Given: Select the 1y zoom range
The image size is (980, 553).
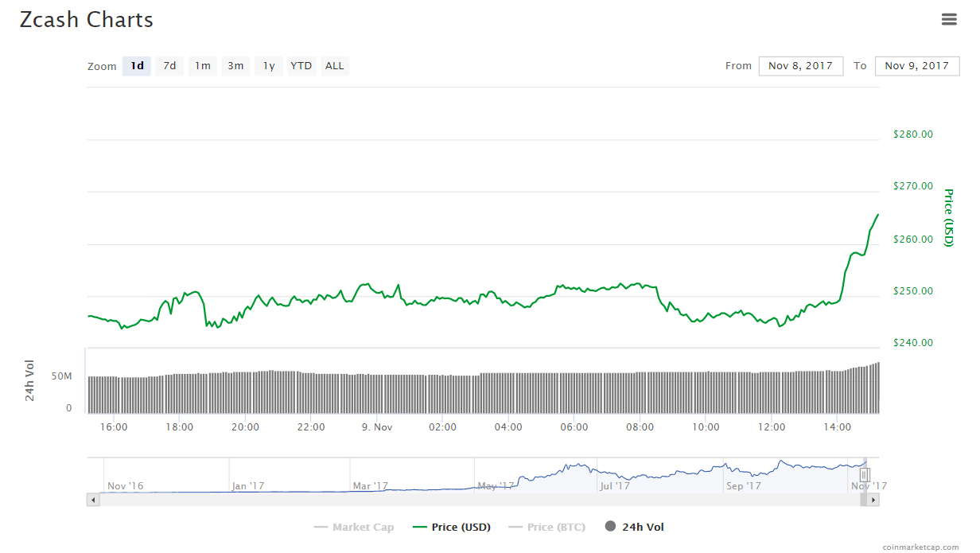Looking at the screenshot, I should [268, 66].
